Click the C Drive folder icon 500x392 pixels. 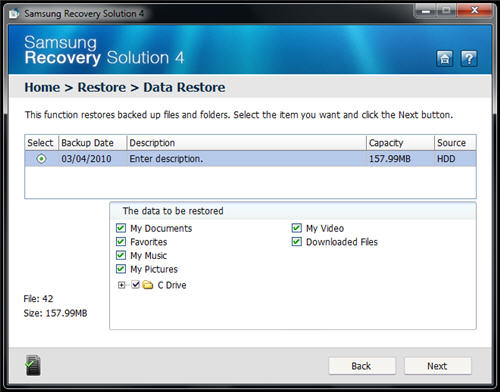148,285
